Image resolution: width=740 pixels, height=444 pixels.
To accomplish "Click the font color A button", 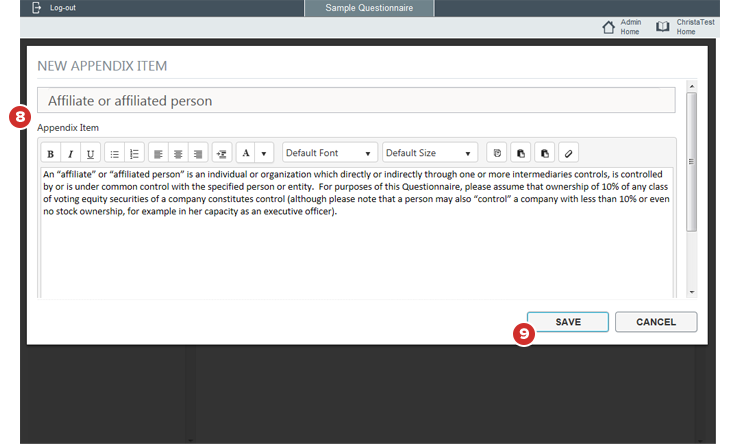I will pos(246,154).
